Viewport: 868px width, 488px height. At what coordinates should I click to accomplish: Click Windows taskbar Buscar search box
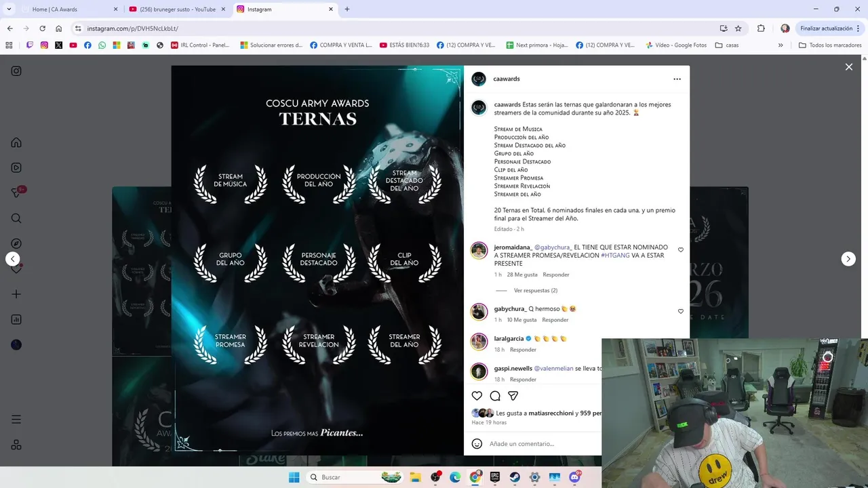click(x=355, y=477)
